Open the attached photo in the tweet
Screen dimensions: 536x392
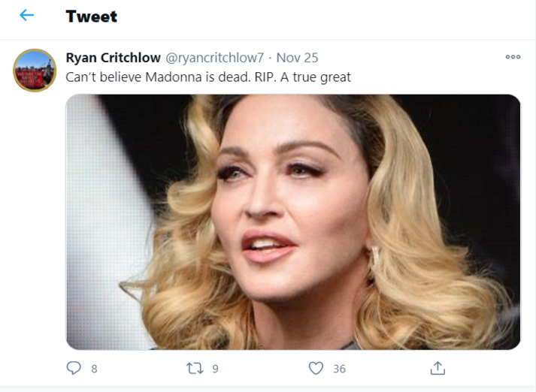(293, 222)
